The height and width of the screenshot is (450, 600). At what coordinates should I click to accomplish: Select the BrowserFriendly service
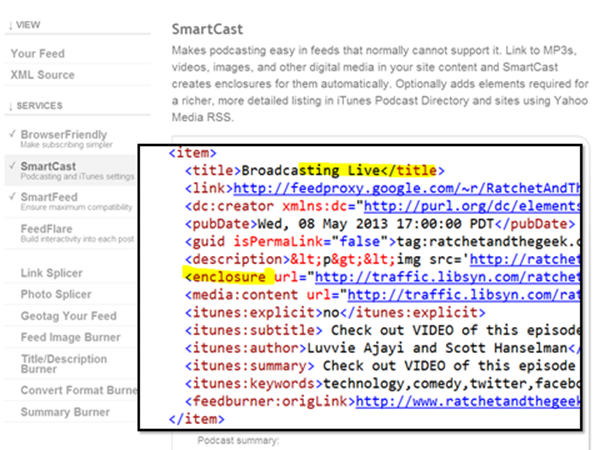click(64, 135)
